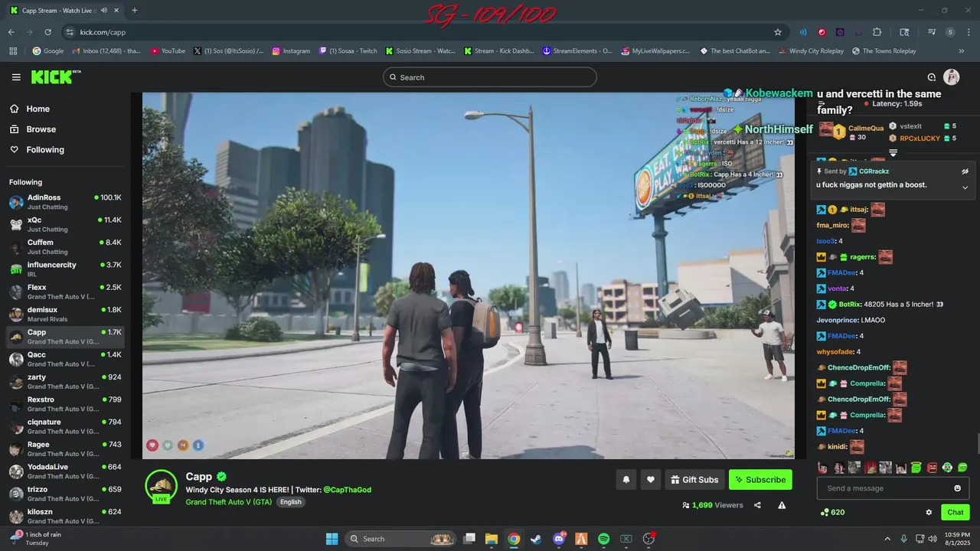Open the Chrome three-dot menu
Screen dimensions: 980x551
(967, 32)
